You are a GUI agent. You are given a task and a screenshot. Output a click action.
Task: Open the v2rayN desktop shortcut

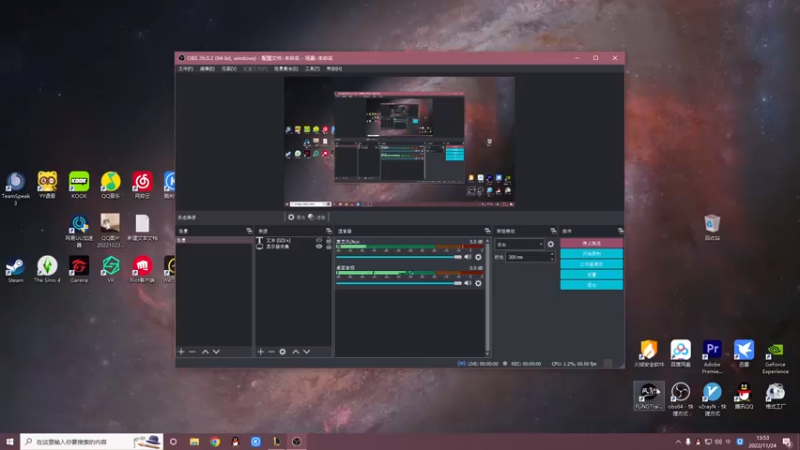[712, 399]
